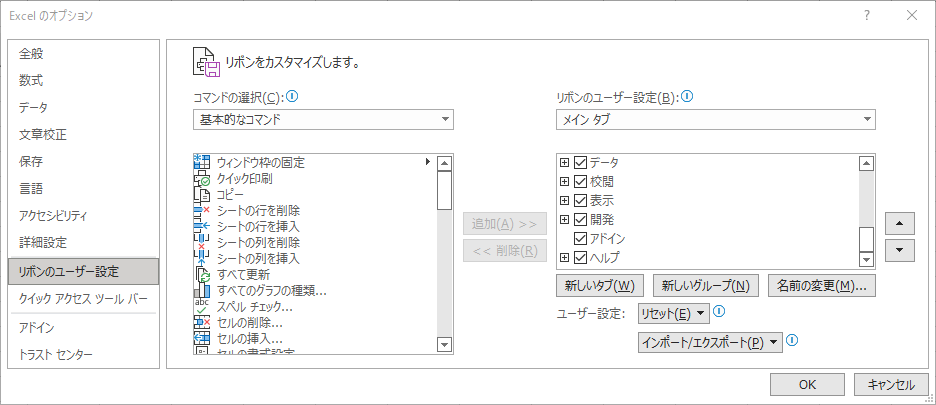Toggle the アドイン tab checkbox
Viewport: 936px width, 405px height.
[x=580, y=239]
